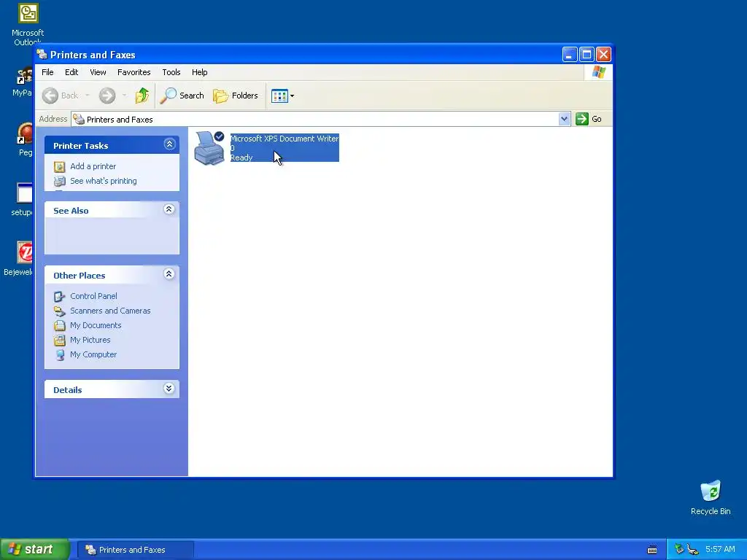This screenshot has width=747, height=560.
Task: Click the Forward arrow button
Action: [x=107, y=96]
